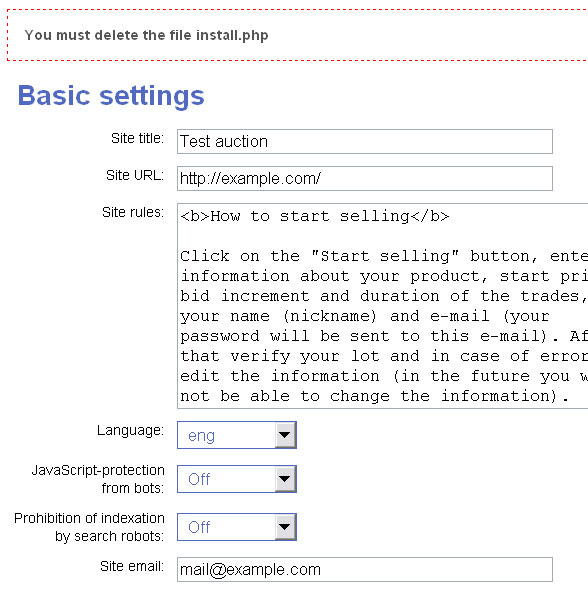Expand JavaScript-protection dropdown arrow
This screenshot has height=590, width=588.
tap(285, 479)
